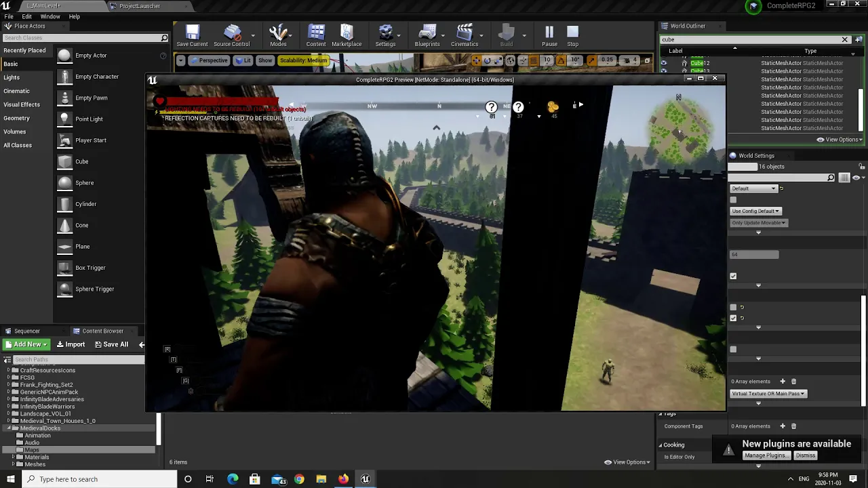Open editor Settings toolbar button
The image size is (868, 488).
[x=385, y=35]
